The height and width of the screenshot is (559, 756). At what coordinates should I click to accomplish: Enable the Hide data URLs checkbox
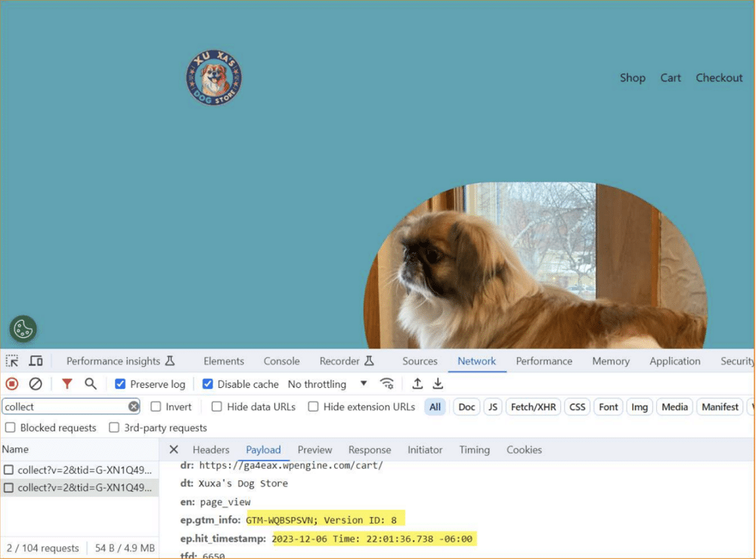[217, 407]
